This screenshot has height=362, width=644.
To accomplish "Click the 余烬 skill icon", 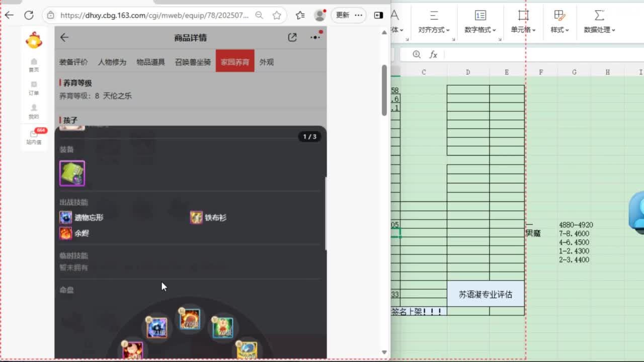I will click(x=66, y=233).
